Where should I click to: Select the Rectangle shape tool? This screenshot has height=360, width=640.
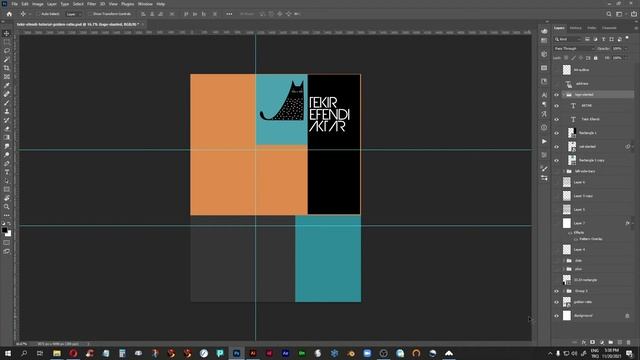pos(7,189)
